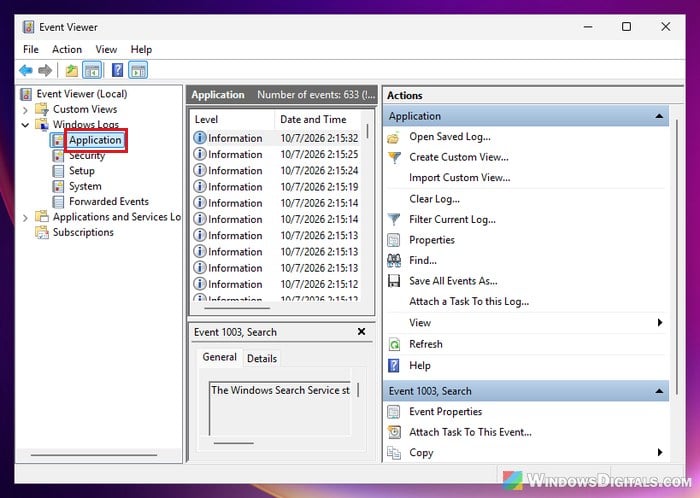Screen dimensions: 700x498
Task: Click the Find binoculars icon
Action: [x=394, y=261]
